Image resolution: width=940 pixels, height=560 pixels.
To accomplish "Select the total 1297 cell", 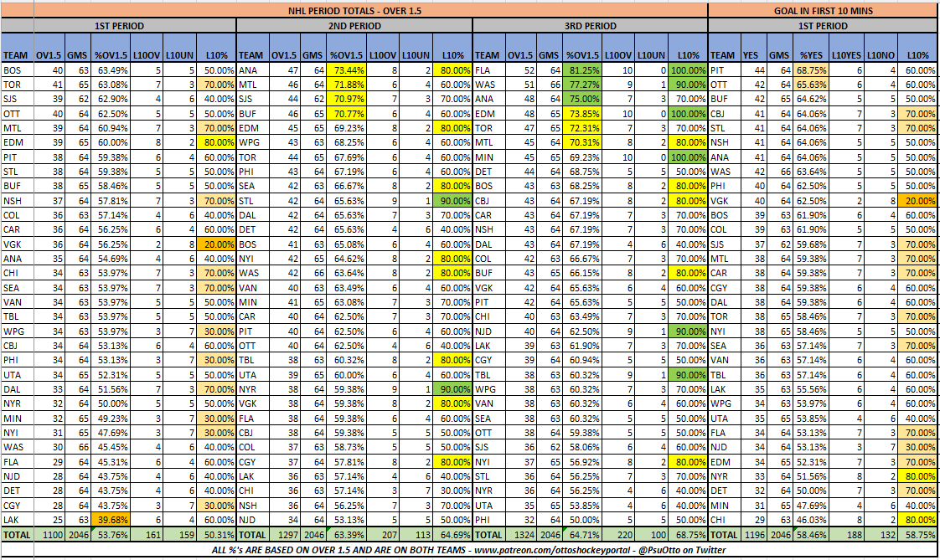I will pyautogui.click(x=283, y=534).
